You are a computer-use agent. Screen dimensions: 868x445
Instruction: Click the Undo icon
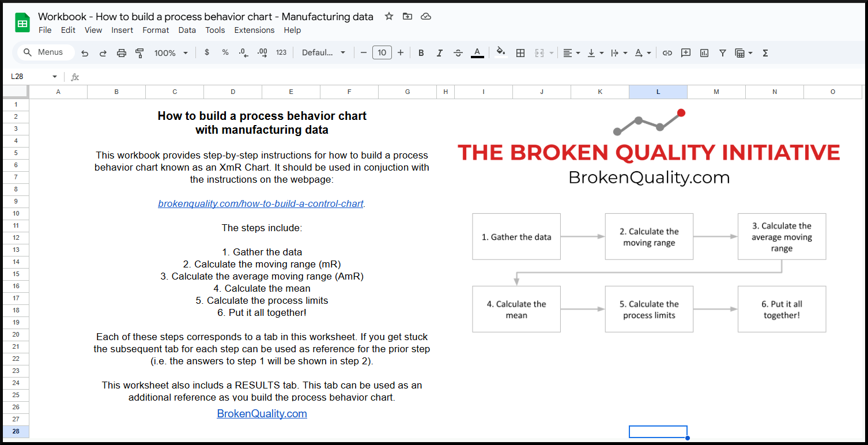(85, 53)
